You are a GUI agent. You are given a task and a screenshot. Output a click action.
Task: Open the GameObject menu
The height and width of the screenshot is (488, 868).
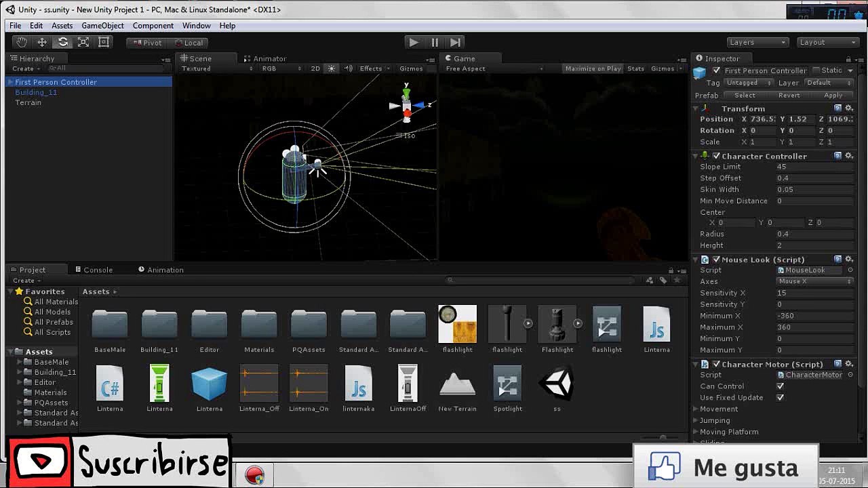coord(102,26)
